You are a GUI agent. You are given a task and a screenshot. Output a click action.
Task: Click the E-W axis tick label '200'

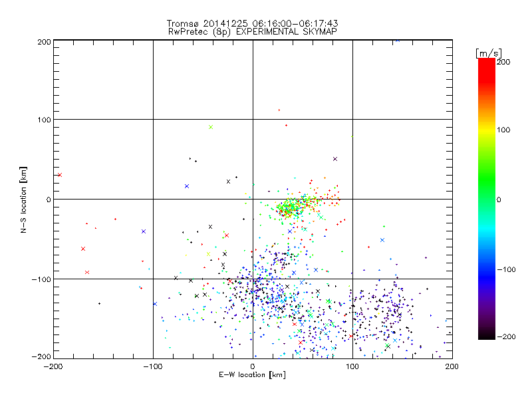452,366
